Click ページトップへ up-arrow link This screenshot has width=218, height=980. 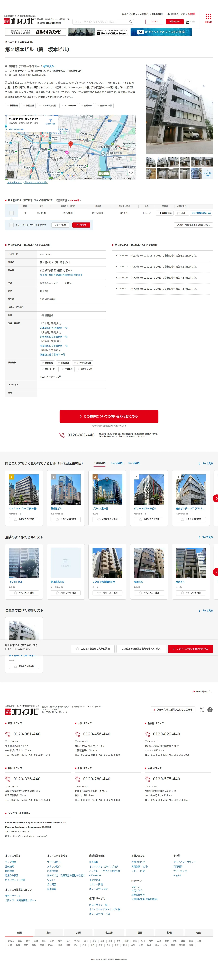click(x=202, y=692)
